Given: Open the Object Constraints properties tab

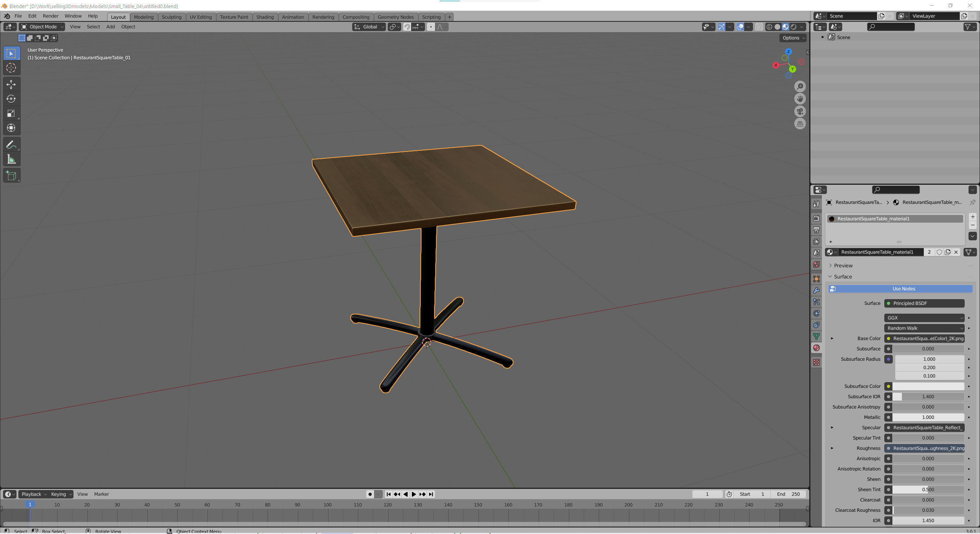Looking at the screenshot, I should tap(817, 325).
